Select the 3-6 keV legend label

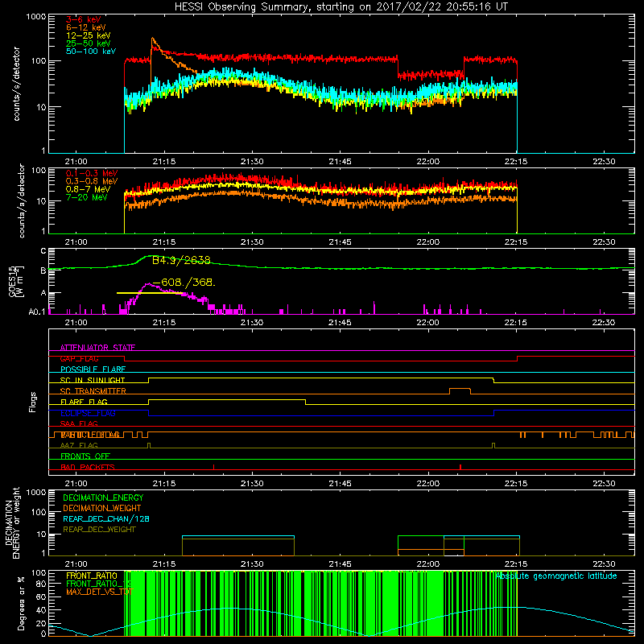[84, 19]
